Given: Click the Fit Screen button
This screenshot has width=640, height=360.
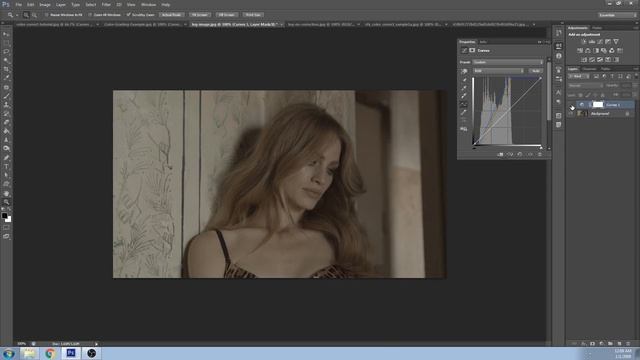Looking at the screenshot, I should tap(200, 15).
